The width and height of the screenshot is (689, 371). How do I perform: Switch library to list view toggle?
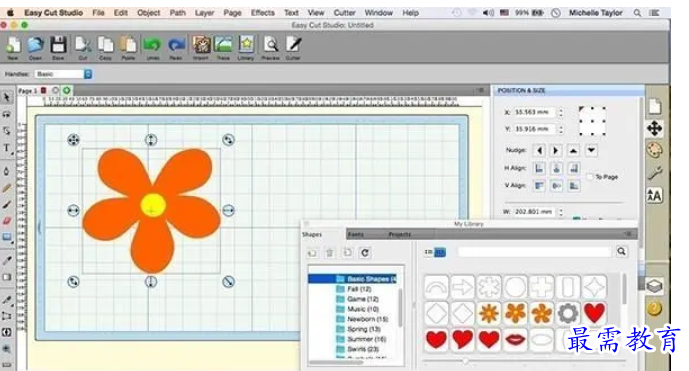[428, 252]
